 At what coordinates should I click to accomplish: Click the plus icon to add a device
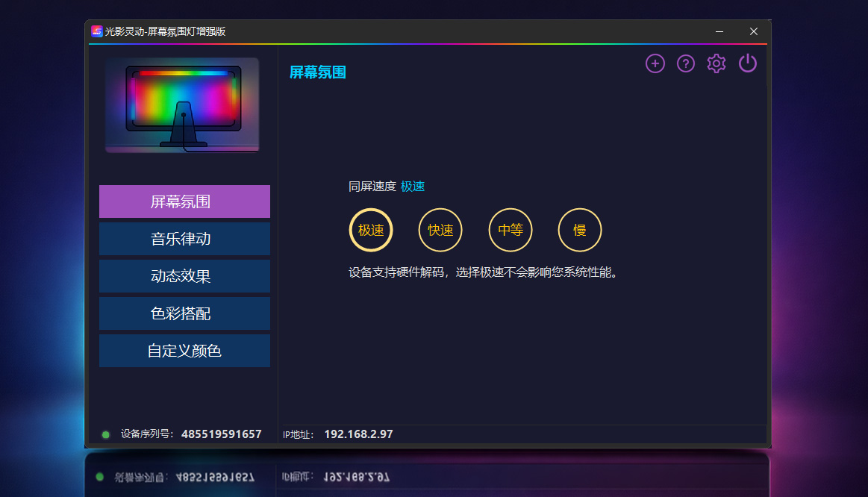click(x=655, y=63)
